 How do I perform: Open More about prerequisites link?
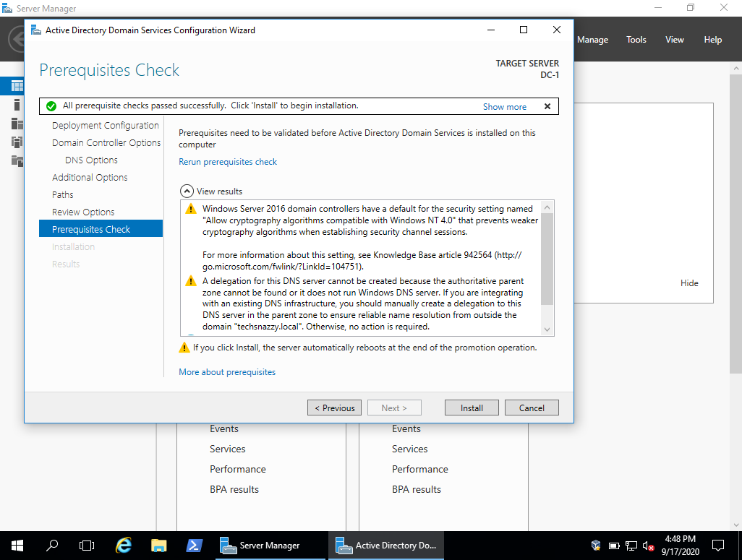(227, 372)
